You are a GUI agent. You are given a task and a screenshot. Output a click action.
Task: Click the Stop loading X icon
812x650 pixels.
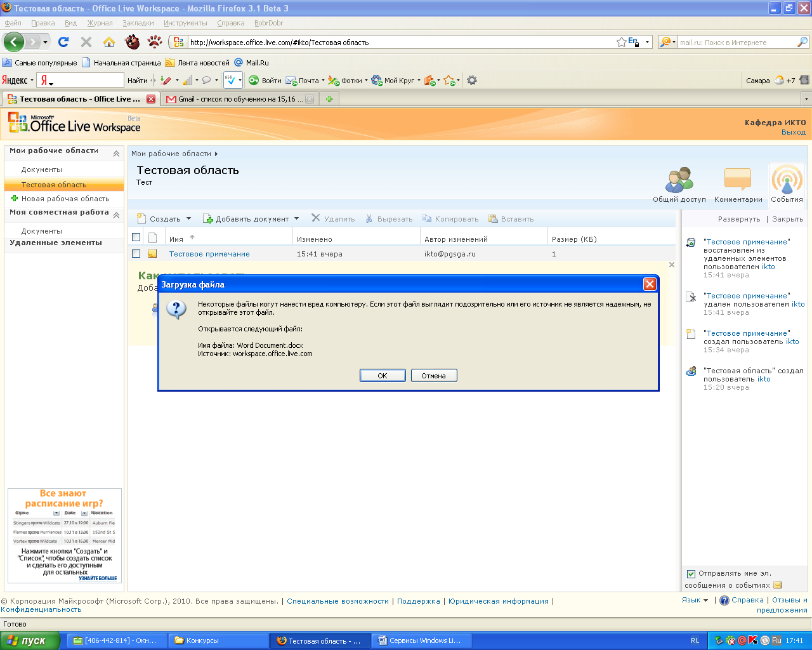86,42
